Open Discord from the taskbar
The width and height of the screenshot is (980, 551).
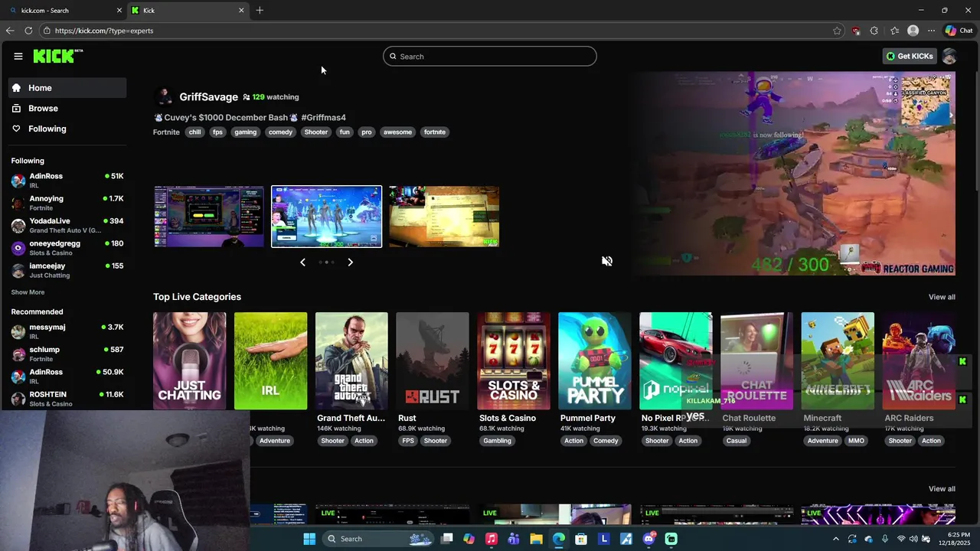coord(648,539)
